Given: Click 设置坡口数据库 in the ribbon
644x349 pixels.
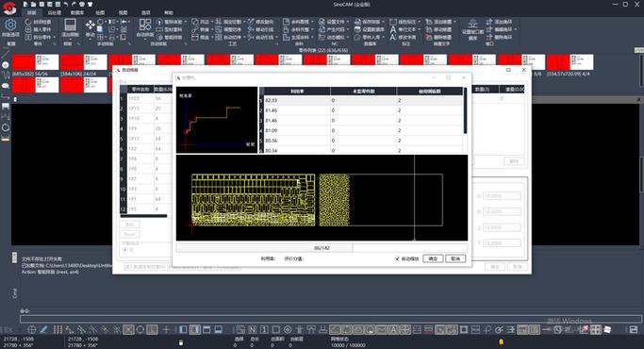Looking at the screenshot, I should click(472, 29).
